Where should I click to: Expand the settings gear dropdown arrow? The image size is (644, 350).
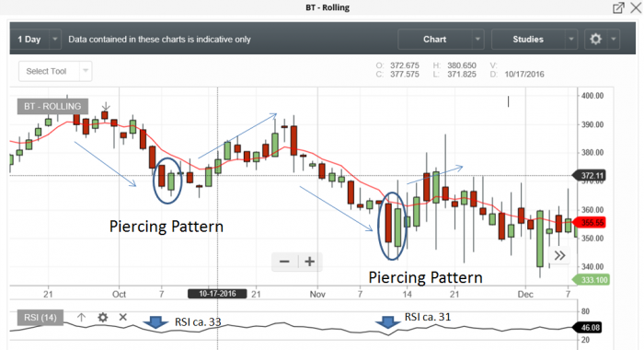coord(614,40)
